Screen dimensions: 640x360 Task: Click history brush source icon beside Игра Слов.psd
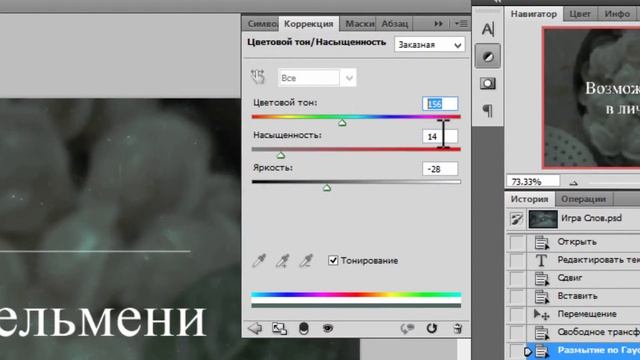coord(517,219)
